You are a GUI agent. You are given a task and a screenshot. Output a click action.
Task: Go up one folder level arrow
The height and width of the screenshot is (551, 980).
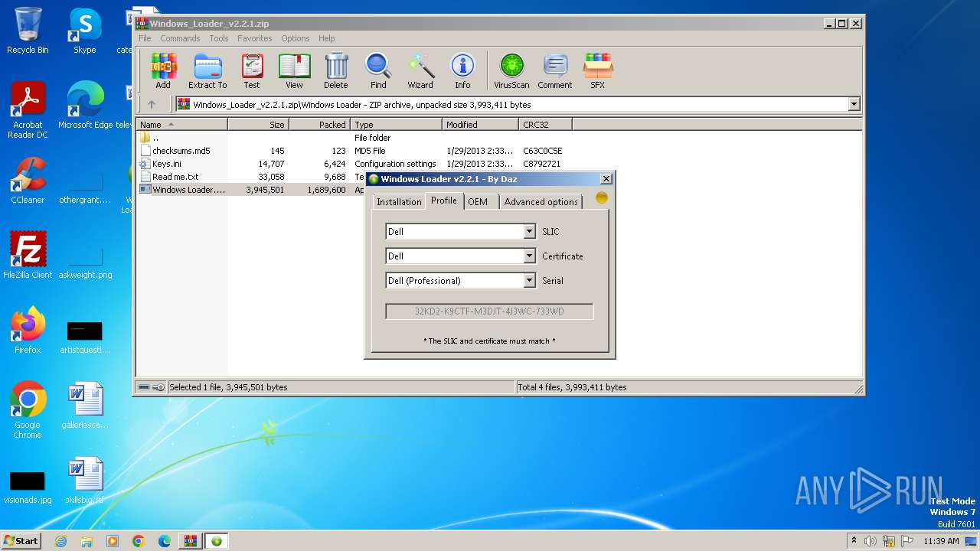point(152,105)
